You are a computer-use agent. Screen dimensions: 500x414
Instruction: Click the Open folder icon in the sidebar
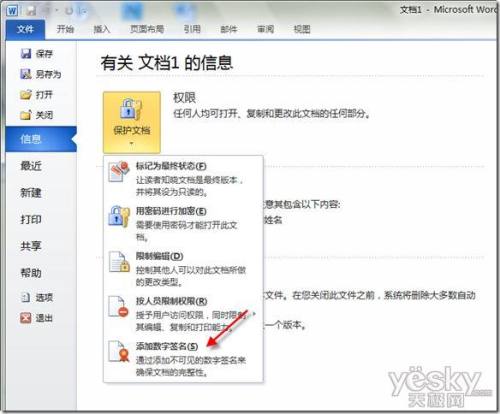coord(26,95)
